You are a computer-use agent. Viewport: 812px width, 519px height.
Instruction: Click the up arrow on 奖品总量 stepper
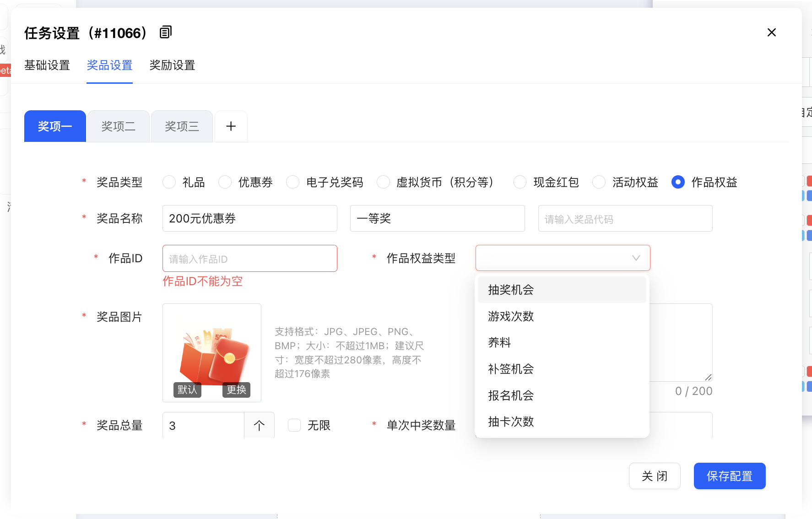coord(259,425)
